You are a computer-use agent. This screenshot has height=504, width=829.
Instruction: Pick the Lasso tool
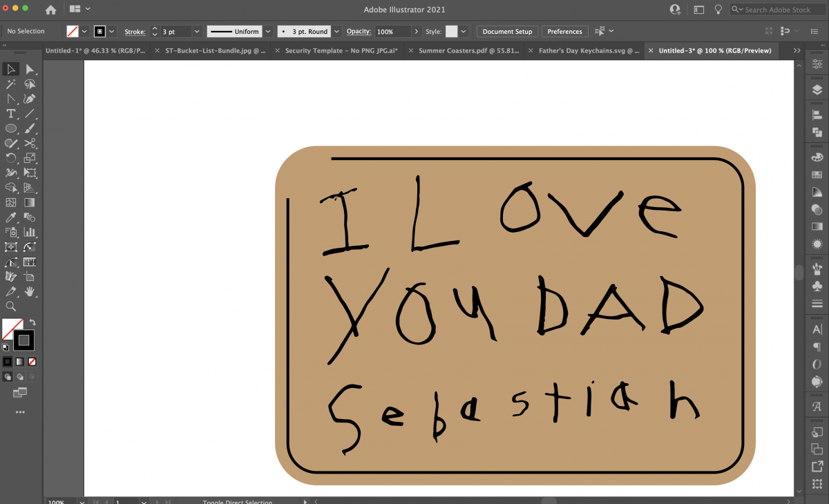30,84
